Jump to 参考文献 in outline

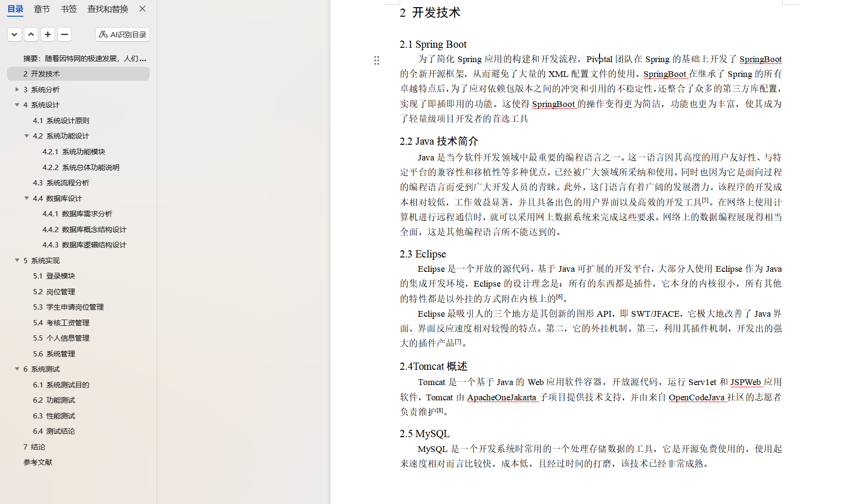click(38, 462)
